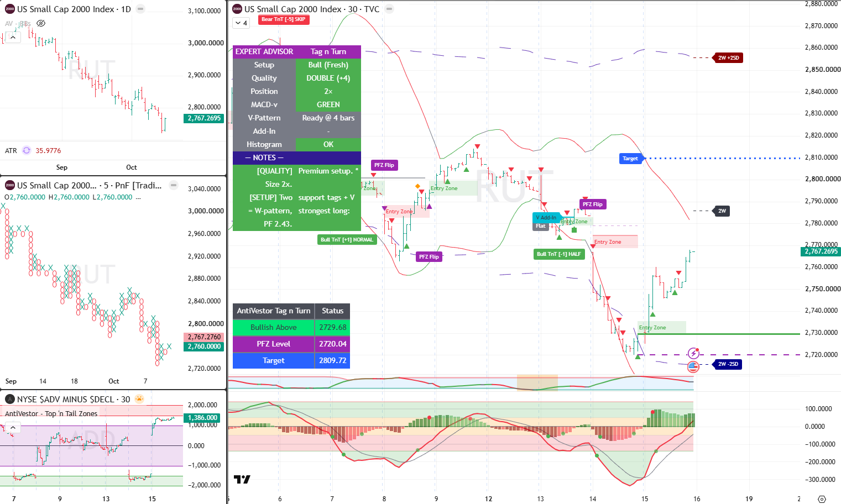Click the orange market status icon on the $ADV chart

coord(139,399)
